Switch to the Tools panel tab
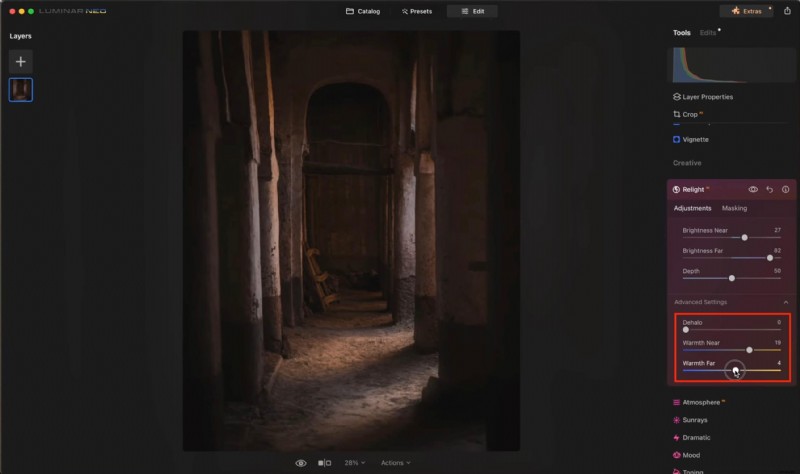This screenshot has height=474, width=800. pos(681,33)
